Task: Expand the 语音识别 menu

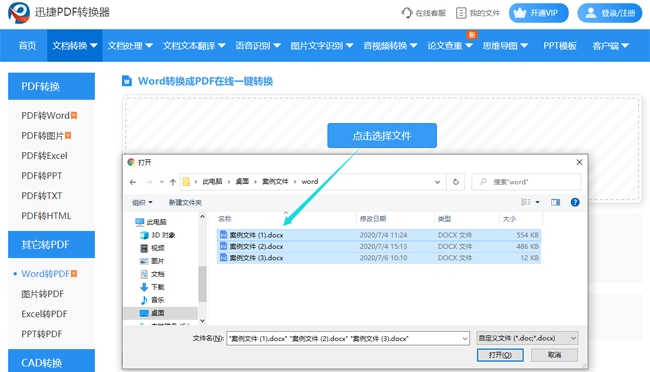Action: tap(258, 46)
